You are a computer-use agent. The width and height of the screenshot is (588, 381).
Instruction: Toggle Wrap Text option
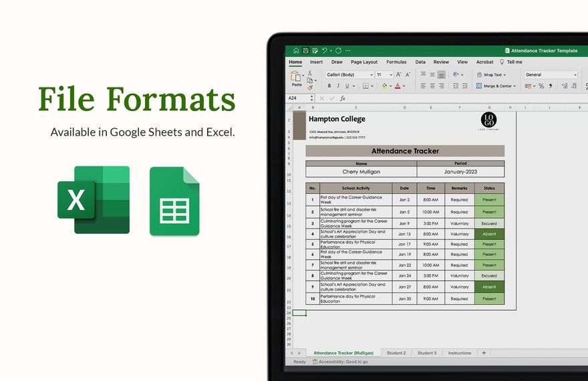(491, 75)
